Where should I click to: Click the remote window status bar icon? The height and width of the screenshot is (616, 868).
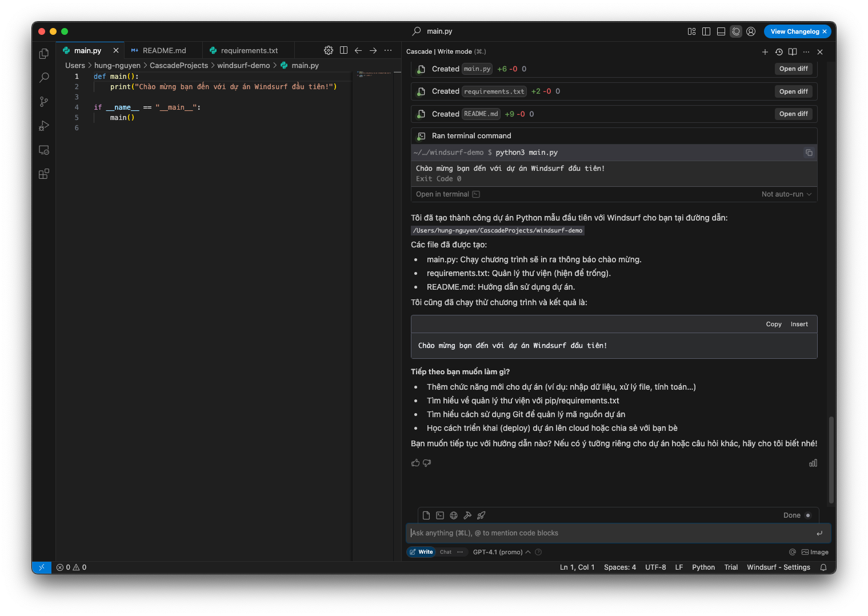click(42, 567)
